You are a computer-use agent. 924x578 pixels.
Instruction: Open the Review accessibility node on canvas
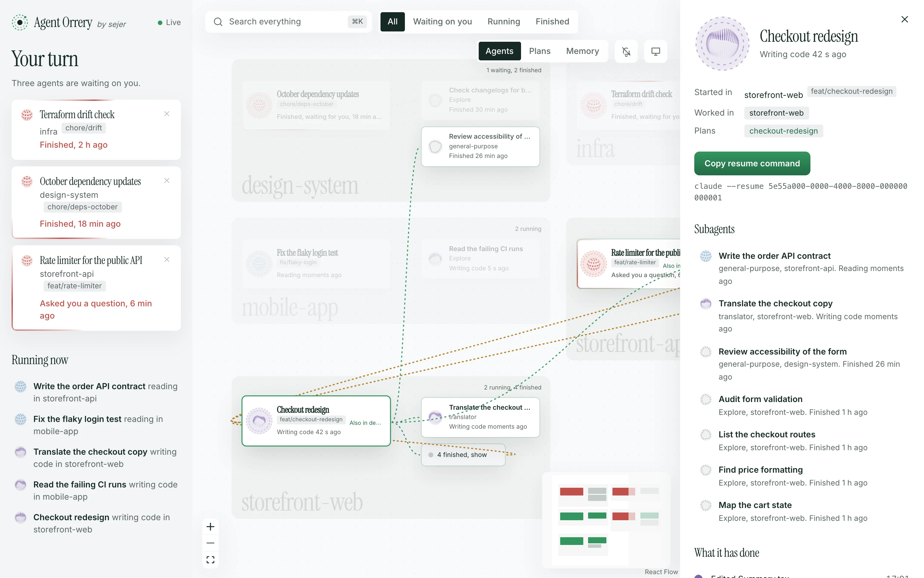[x=480, y=146]
